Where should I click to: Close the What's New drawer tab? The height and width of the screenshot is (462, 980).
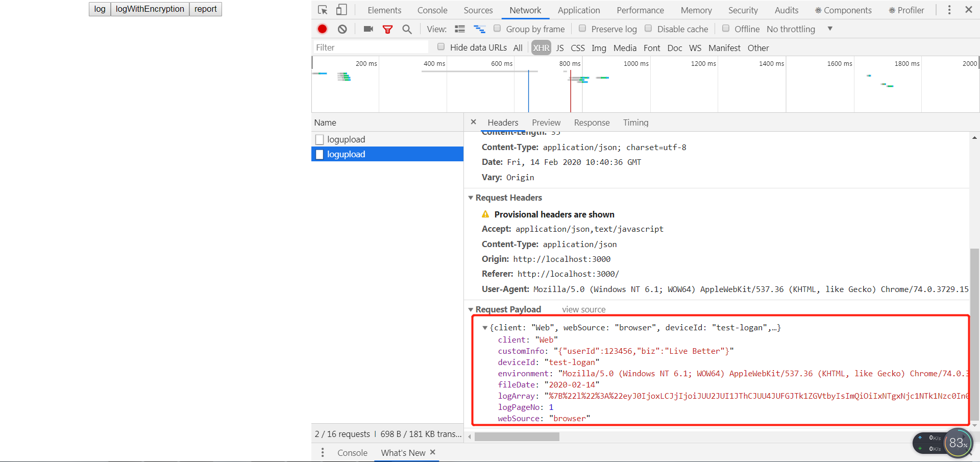click(433, 452)
